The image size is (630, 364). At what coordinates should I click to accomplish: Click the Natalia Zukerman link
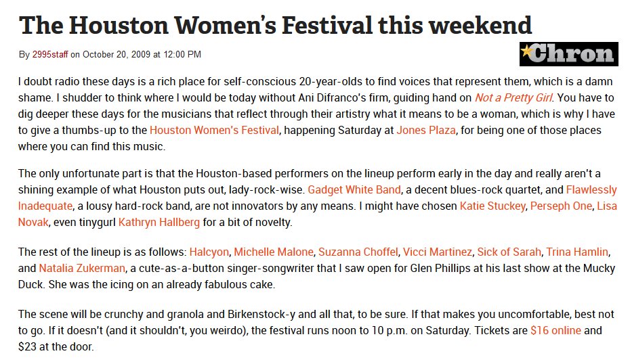[82, 267]
